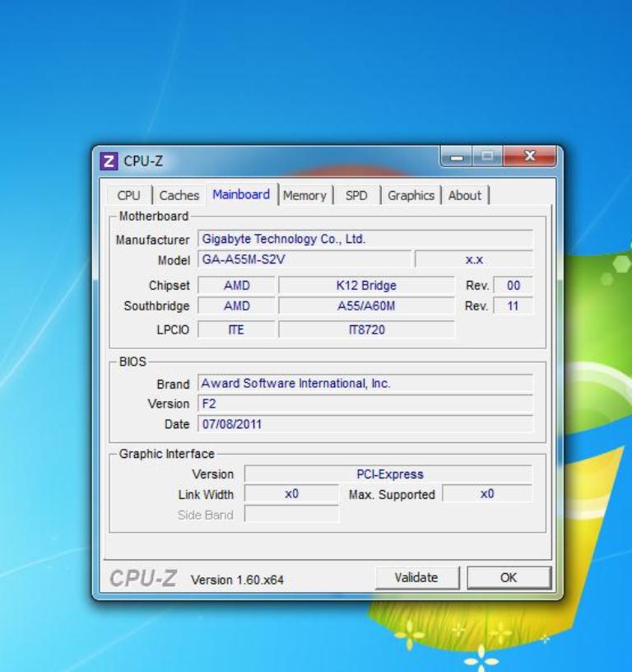Select the chipset name K12 Bridge
The image size is (632, 672).
(x=366, y=286)
